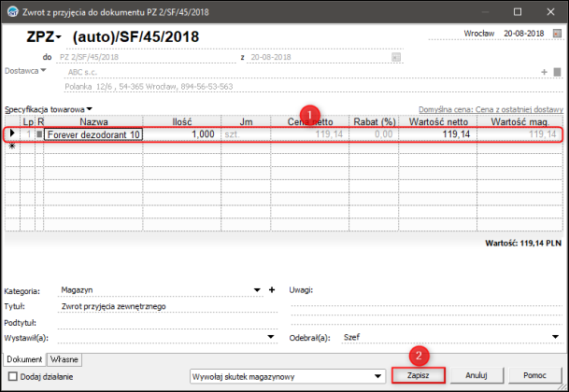Add new category with plus icon beside Magazyn
The width and height of the screenshot is (569, 392).
pyautogui.click(x=272, y=289)
